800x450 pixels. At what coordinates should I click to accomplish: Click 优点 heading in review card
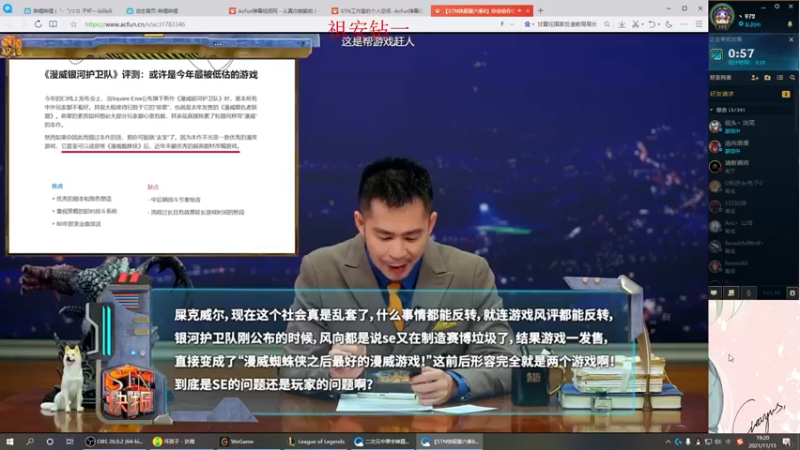57,186
